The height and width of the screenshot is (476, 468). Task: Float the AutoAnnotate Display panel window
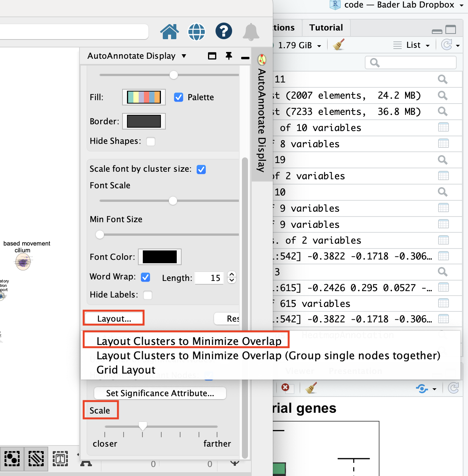(x=212, y=56)
